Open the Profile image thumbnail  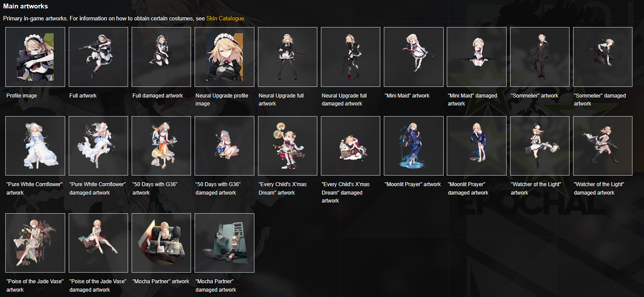pyautogui.click(x=35, y=57)
